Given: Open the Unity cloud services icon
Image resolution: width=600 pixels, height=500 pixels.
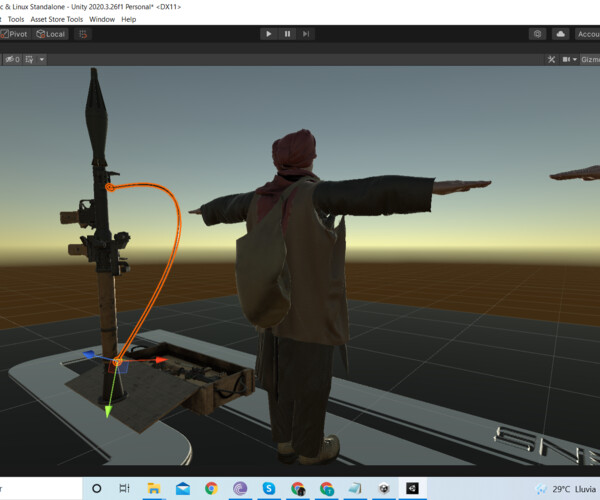Looking at the screenshot, I should pos(561,34).
